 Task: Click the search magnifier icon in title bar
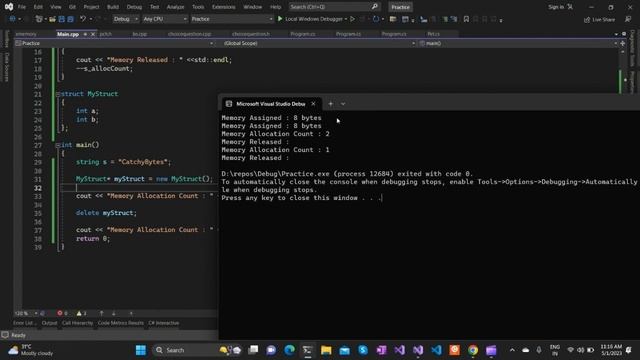(x=374, y=7)
